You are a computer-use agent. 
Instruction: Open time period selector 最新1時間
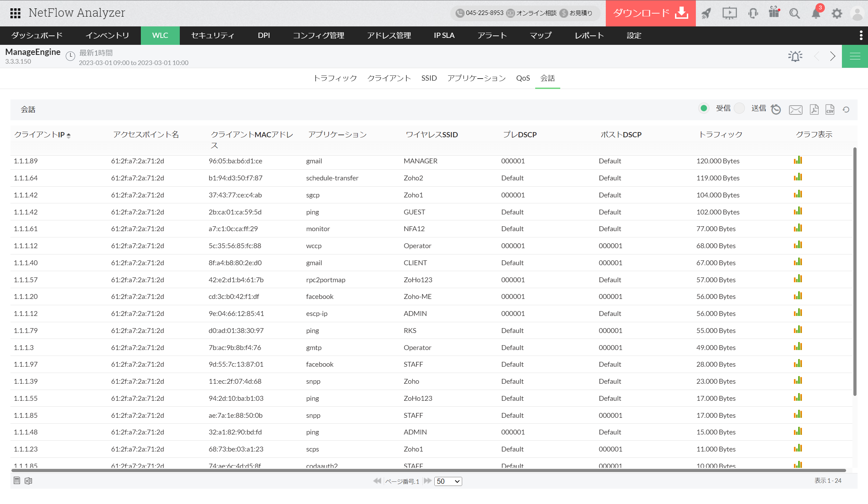click(96, 53)
